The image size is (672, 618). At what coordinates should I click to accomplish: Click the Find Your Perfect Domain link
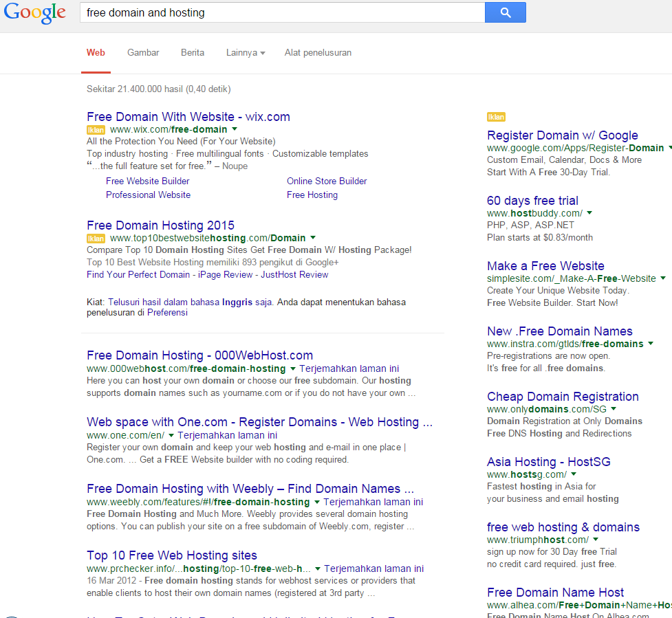pyautogui.click(x=138, y=274)
